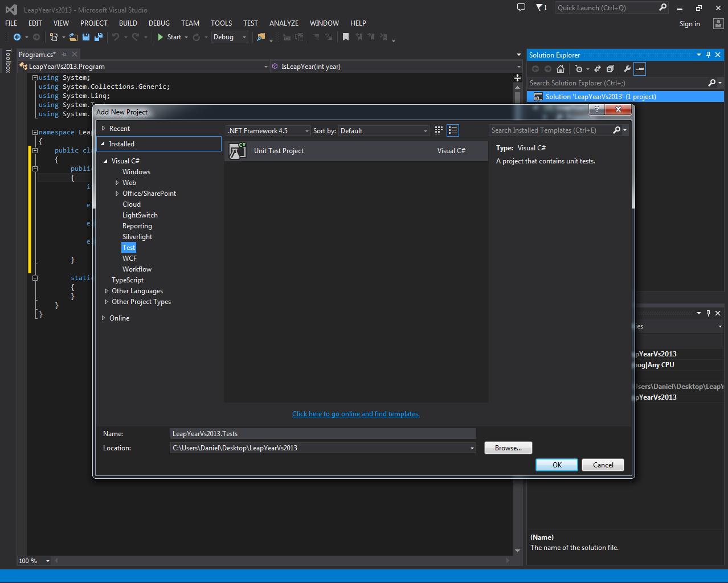The width and height of the screenshot is (728, 583).
Task: Open the Toolbox side tab
Action: click(8, 61)
